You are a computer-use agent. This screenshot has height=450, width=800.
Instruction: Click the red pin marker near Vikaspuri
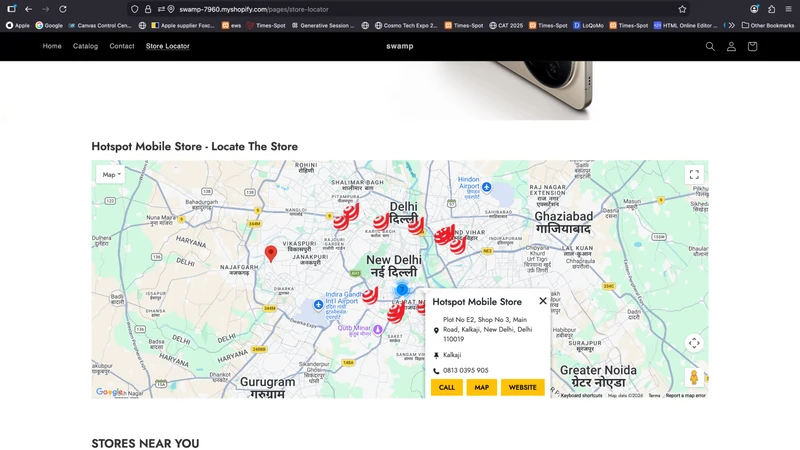[x=271, y=254]
